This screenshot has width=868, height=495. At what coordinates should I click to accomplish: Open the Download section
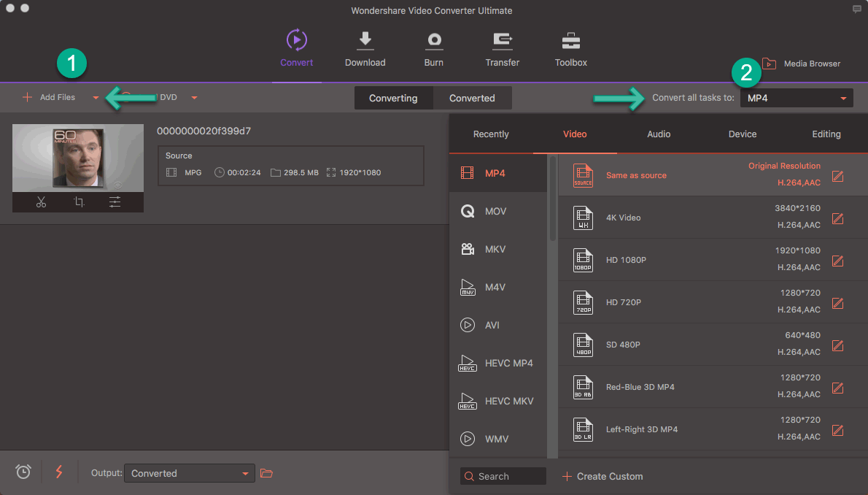pyautogui.click(x=365, y=48)
